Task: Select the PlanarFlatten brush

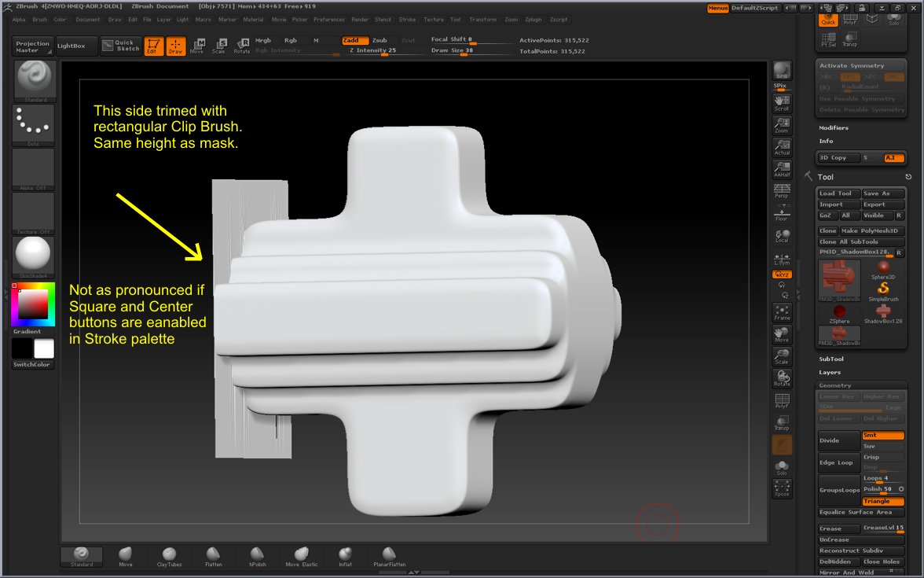Action: (x=388, y=556)
